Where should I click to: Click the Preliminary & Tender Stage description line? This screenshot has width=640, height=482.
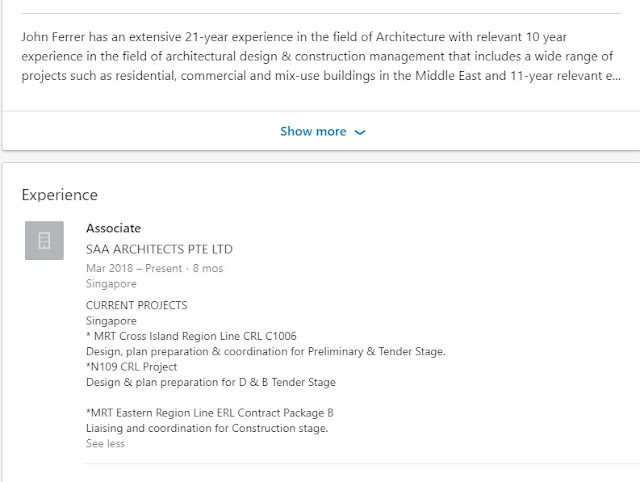(x=266, y=351)
